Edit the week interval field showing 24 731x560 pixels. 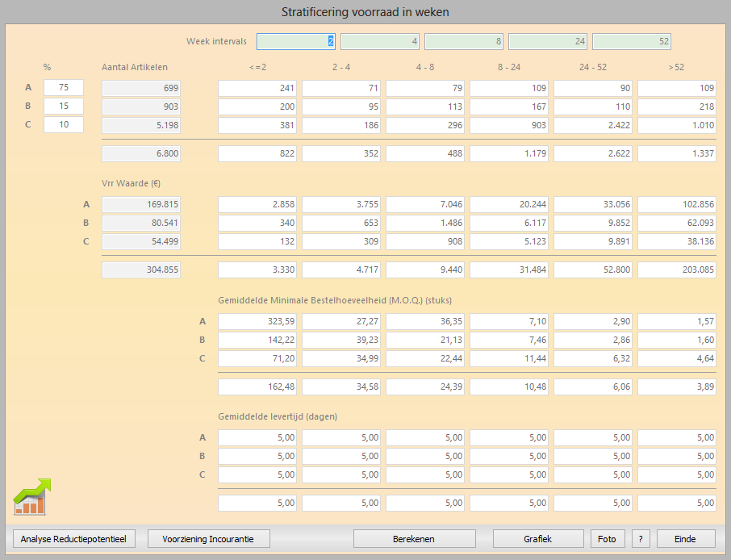[x=547, y=41]
